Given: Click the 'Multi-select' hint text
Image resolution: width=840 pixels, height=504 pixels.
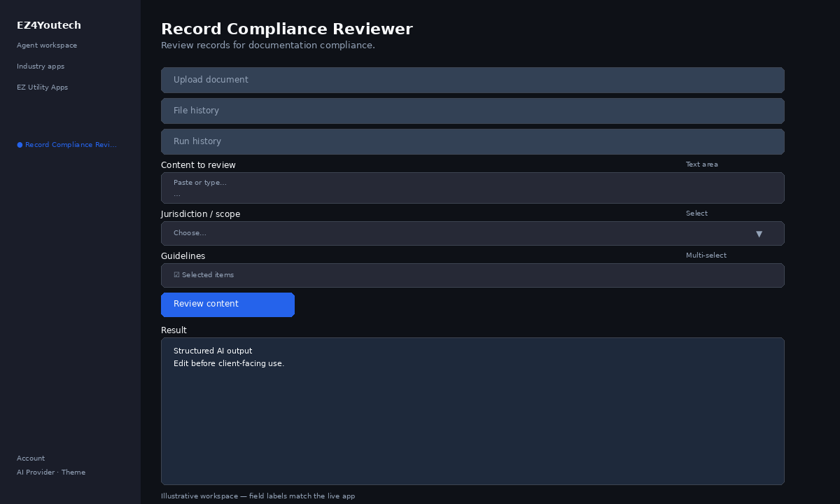Looking at the screenshot, I should pos(706,255).
